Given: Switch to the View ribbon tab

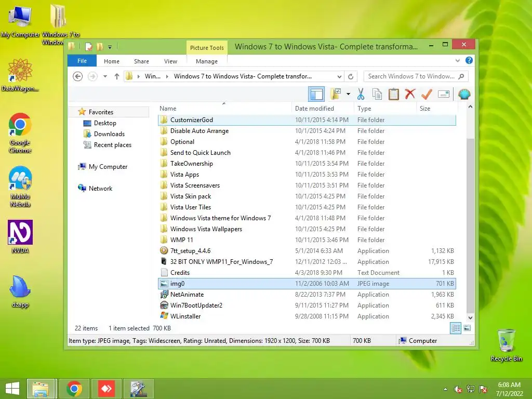Looking at the screenshot, I should point(170,61).
